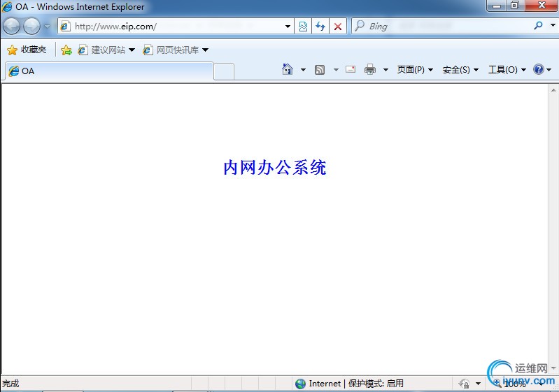559x392 pixels.
Task: Click the RSS feeds icon
Action: pyautogui.click(x=320, y=70)
